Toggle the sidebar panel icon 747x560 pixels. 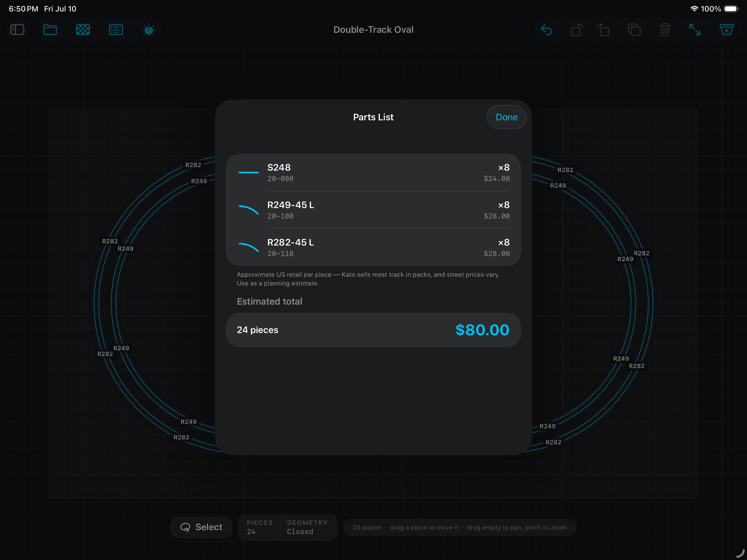17,30
